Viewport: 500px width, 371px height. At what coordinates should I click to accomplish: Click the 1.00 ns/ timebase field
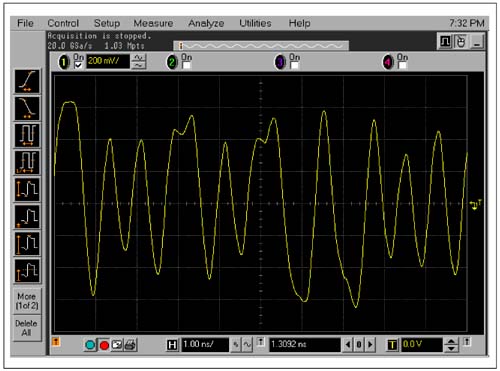tap(205, 345)
